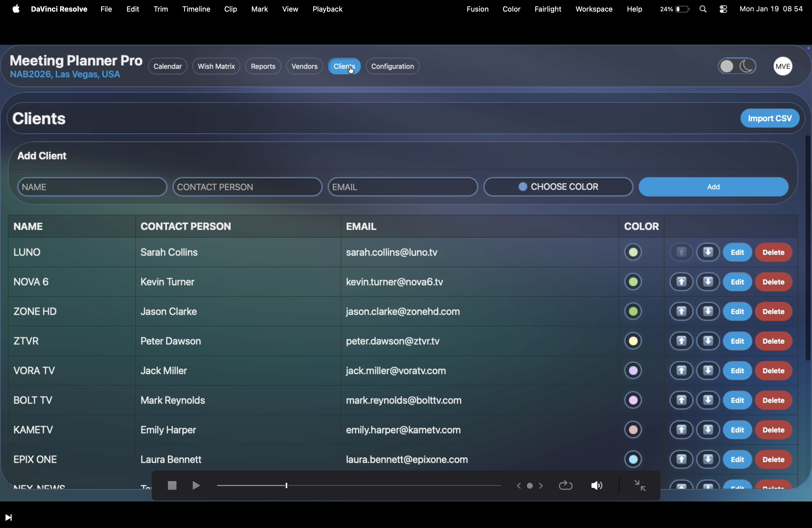Switch to Wish Matrix tab
The width and height of the screenshot is (812, 528).
pos(216,66)
